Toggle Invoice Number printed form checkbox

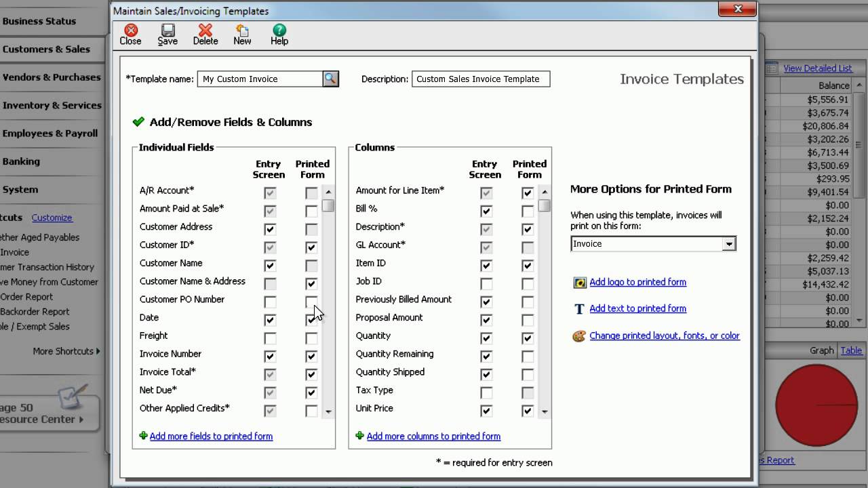point(311,356)
